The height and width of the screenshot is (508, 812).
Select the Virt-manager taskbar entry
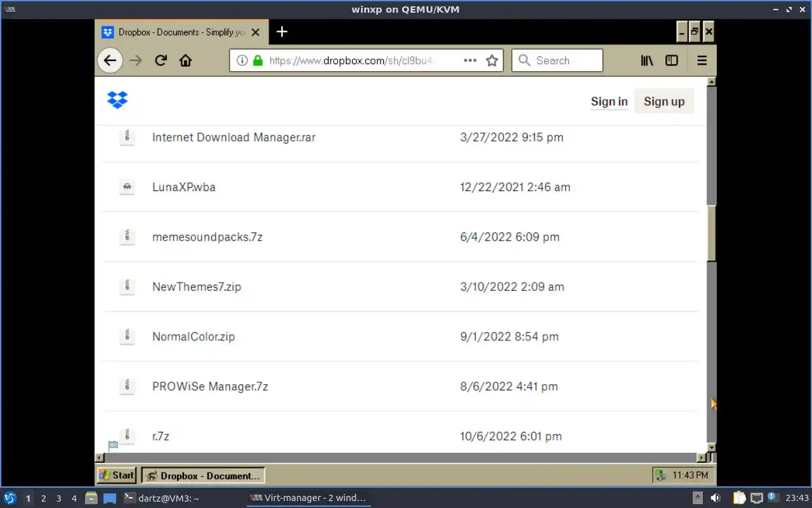pos(309,498)
